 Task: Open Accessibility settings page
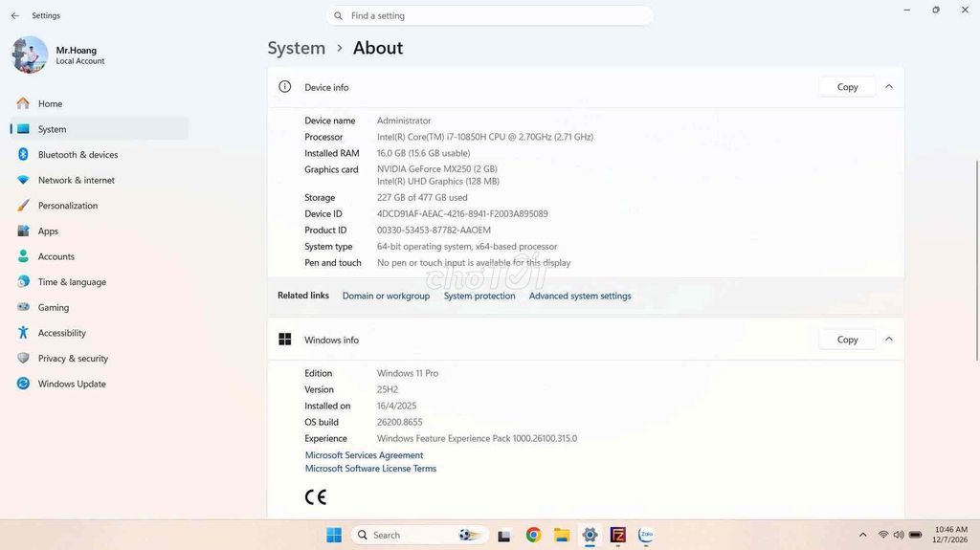click(x=100, y=333)
